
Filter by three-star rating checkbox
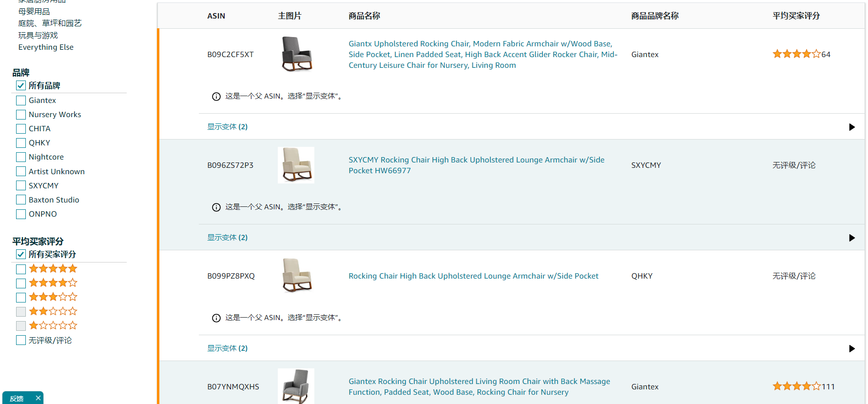click(21, 297)
